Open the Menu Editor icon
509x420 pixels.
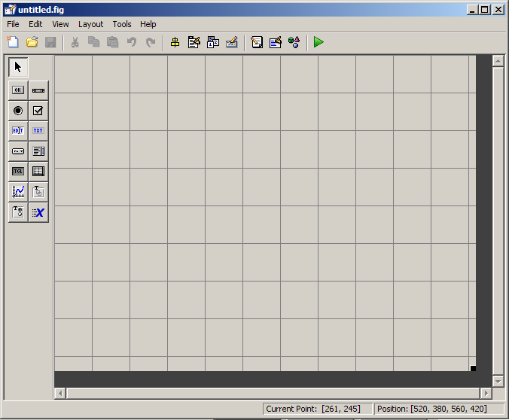[x=194, y=42]
